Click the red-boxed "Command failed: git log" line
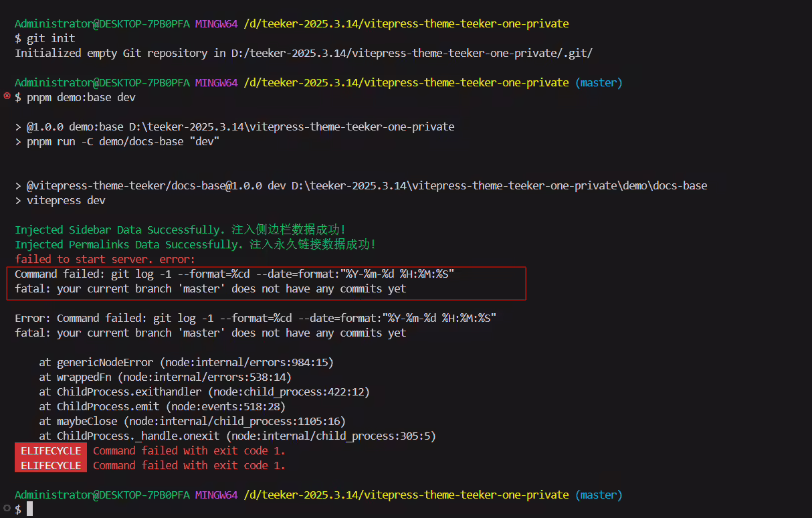Screen dimensions: 812x518 pos(235,274)
